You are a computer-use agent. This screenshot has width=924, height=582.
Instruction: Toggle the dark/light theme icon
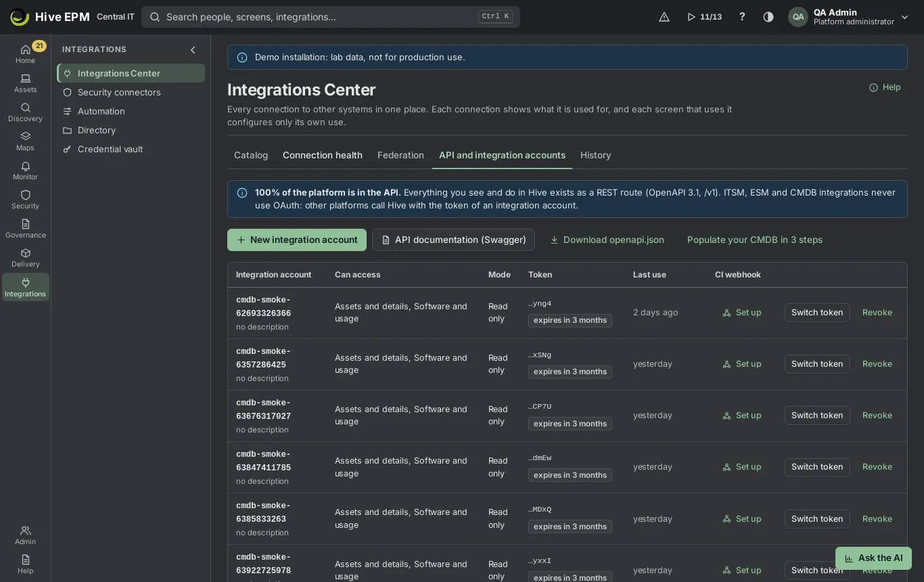(768, 17)
